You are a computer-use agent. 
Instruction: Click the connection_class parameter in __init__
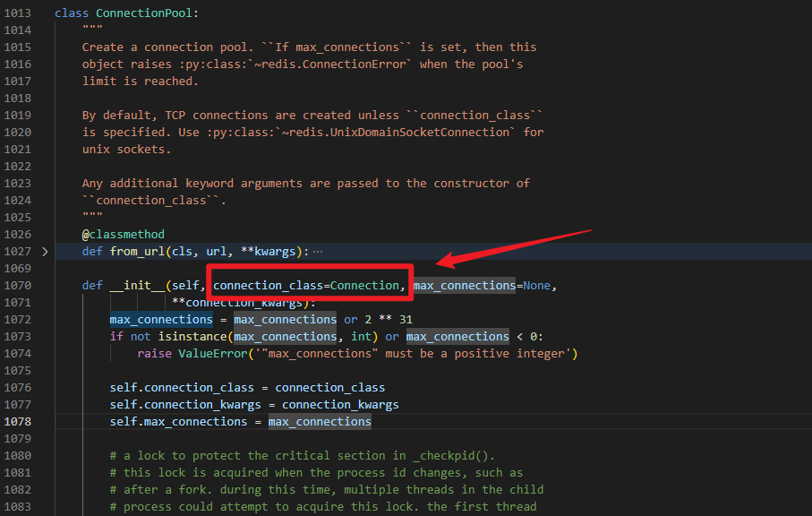[269, 286]
